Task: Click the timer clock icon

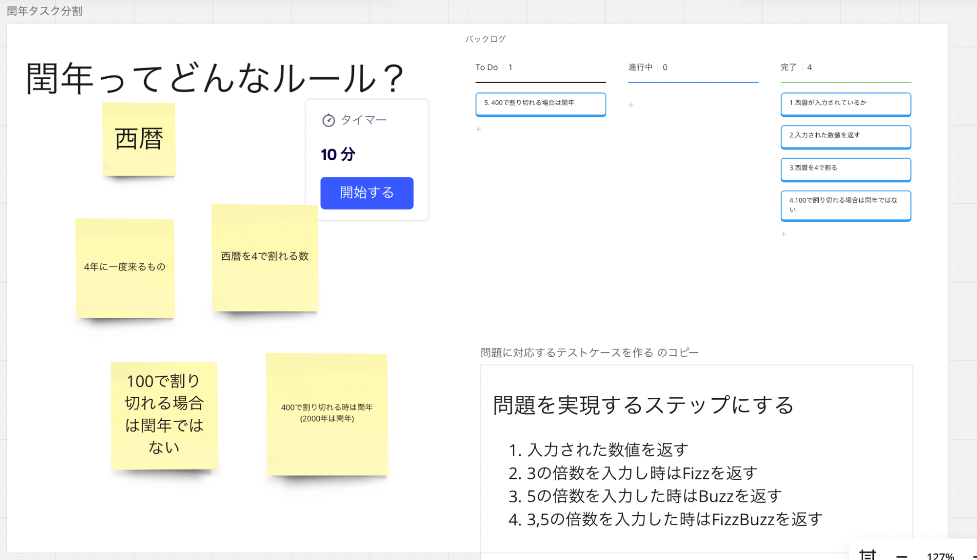Action: pos(328,120)
